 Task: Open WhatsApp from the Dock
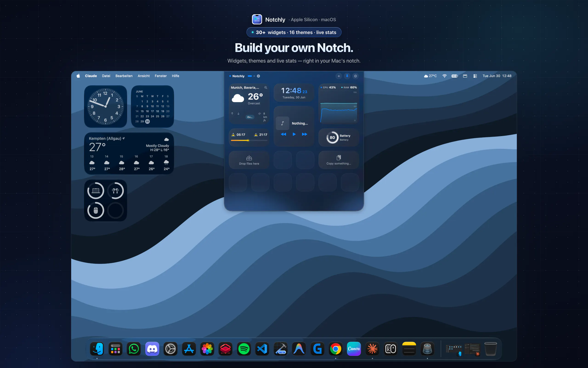pyautogui.click(x=134, y=349)
